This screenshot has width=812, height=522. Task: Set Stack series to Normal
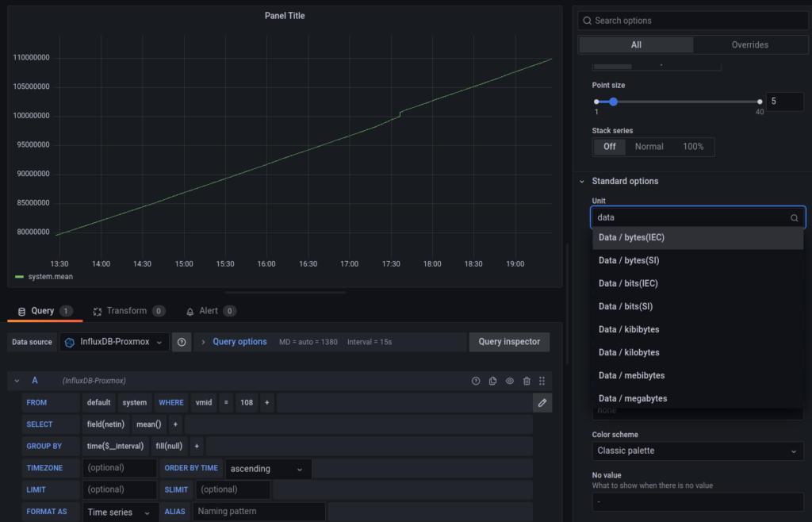point(649,147)
